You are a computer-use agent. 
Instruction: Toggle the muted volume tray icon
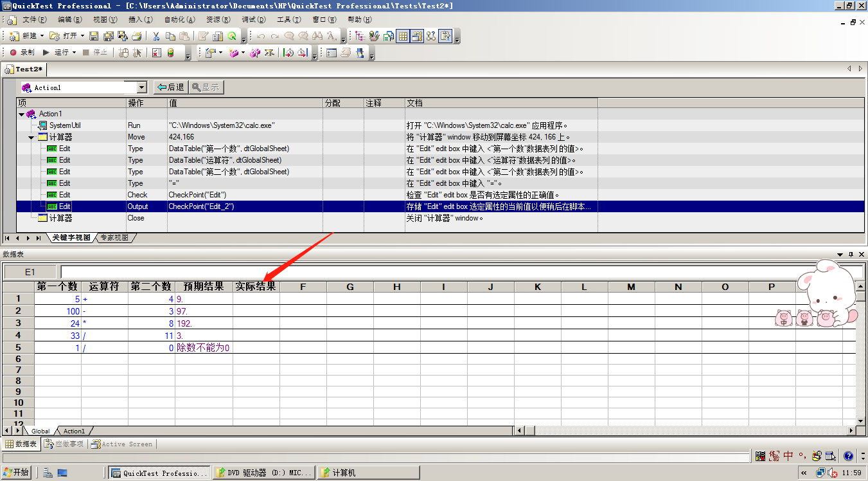833,473
